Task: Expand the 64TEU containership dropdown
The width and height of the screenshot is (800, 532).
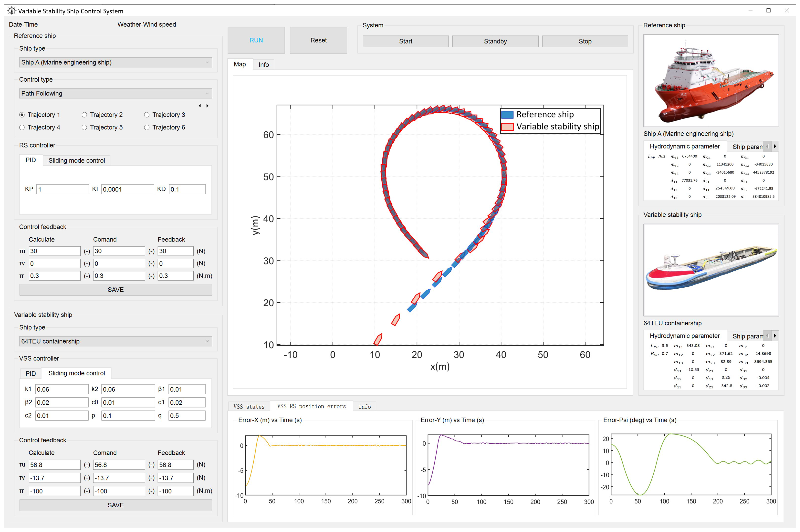Action: pos(115,341)
